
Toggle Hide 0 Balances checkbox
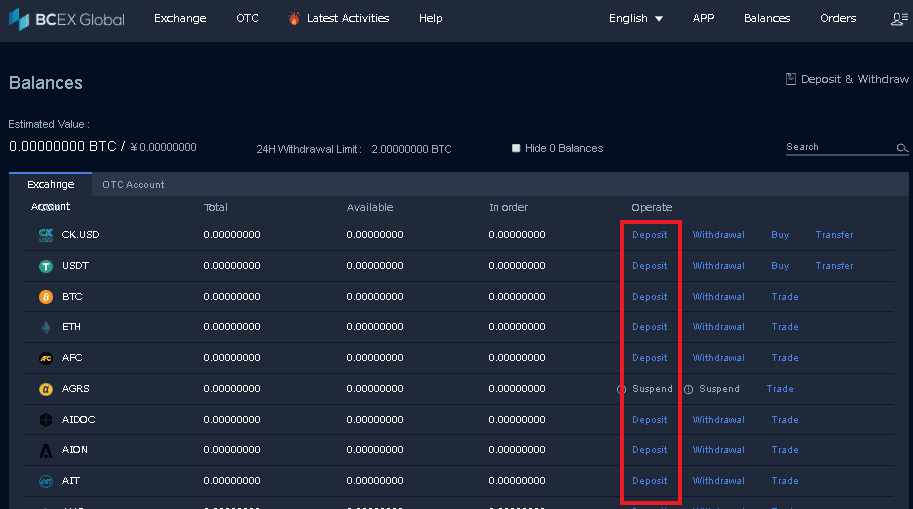pyautogui.click(x=516, y=148)
